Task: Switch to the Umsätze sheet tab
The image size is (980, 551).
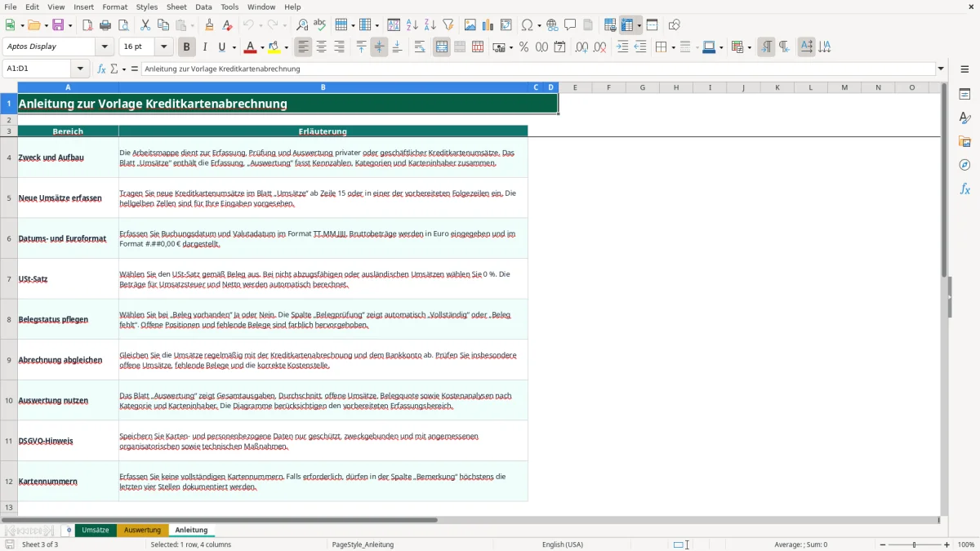Action: pyautogui.click(x=96, y=530)
